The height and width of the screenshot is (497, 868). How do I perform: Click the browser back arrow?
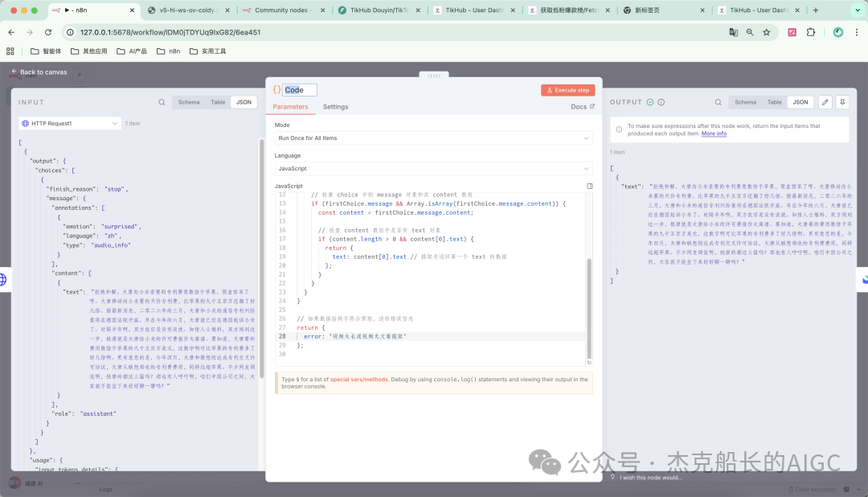pos(11,32)
